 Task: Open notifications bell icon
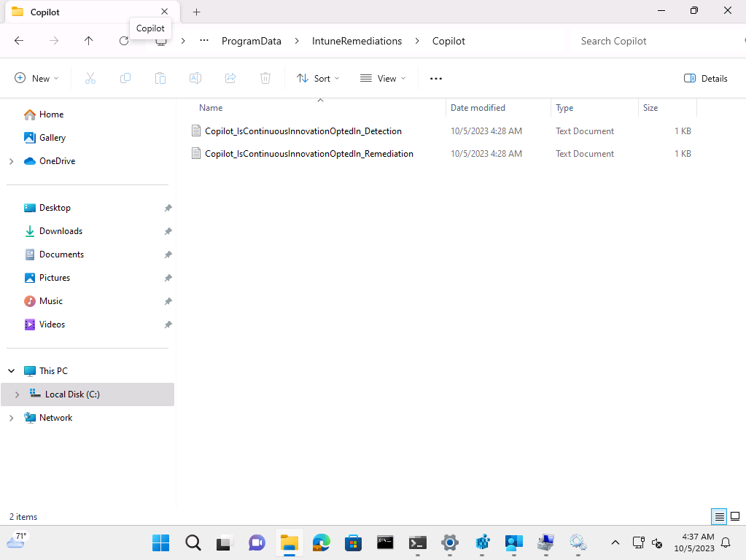tap(726, 542)
